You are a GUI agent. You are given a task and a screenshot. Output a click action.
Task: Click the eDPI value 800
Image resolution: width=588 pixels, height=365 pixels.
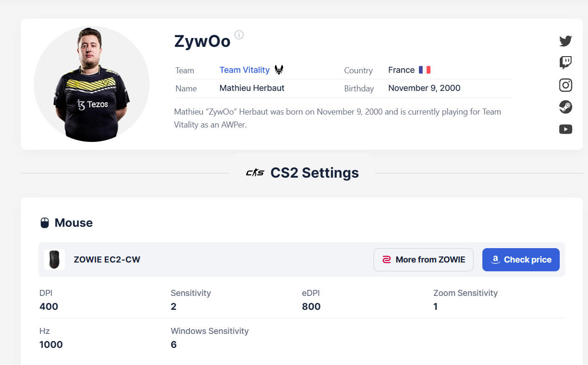pos(311,307)
